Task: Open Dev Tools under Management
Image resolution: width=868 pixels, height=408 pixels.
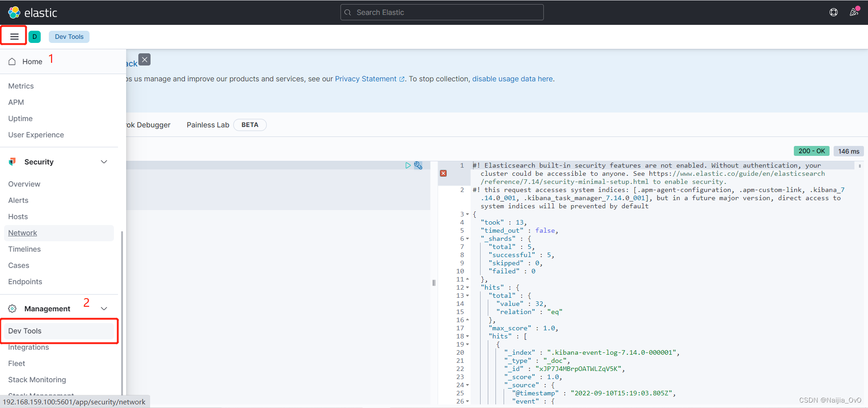Action: 59,331
